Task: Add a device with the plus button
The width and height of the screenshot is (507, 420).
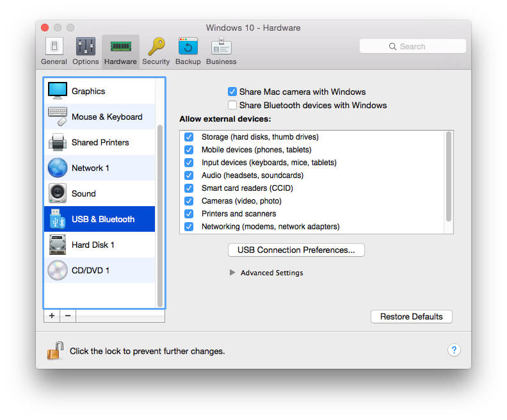Action: coord(52,316)
